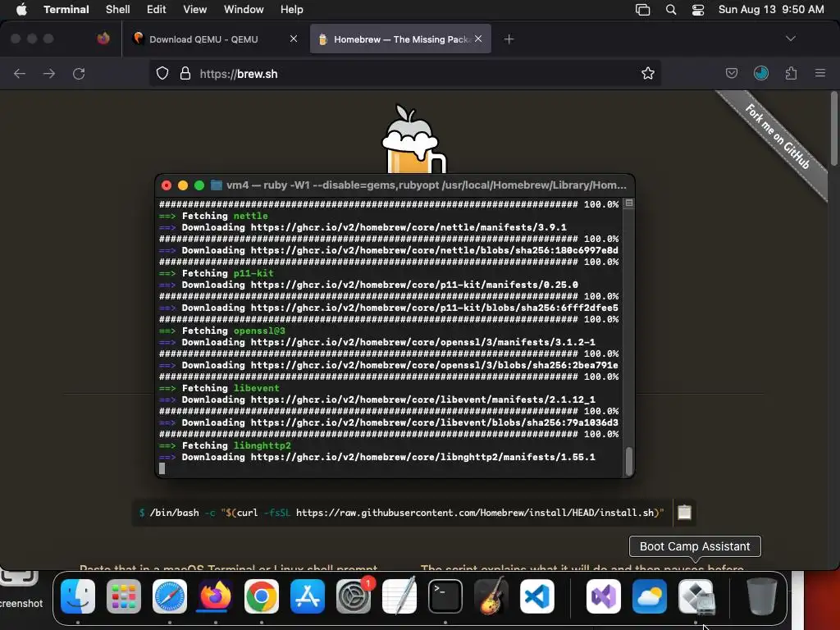Click the brew.sh address bar
Image resolution: width=840 pixels, height=630 pixels.
pos(404,73)
